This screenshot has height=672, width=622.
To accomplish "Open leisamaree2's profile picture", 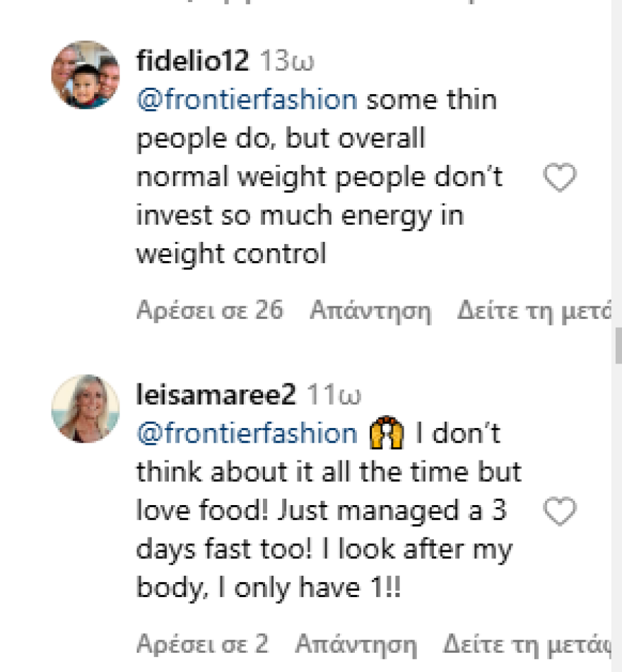I will coord(86,409).
